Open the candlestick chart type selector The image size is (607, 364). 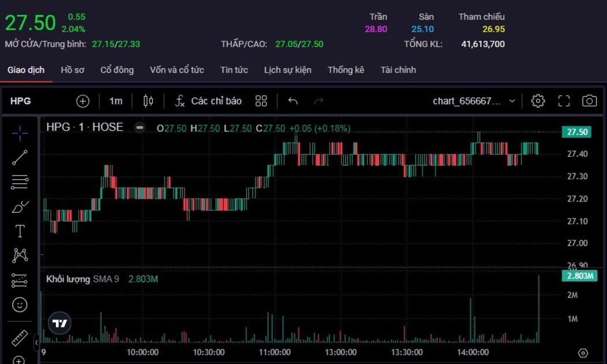(x=148, y=101)
